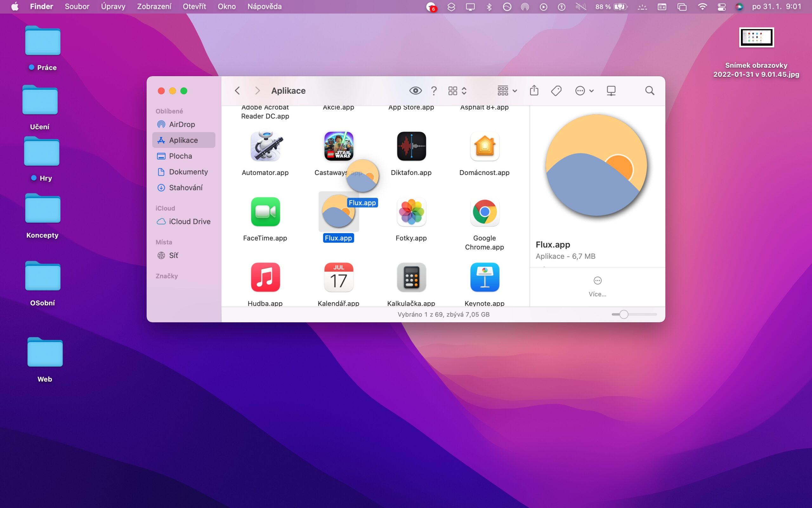The height and width of the screenshot is (508, 812).
Task: Go back with the left chevron
Action: [x=237, y=91]
